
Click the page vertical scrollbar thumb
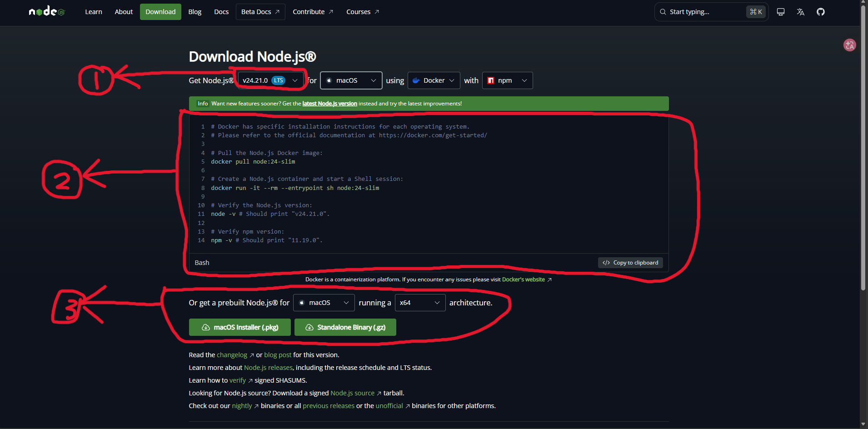(863, 148)
